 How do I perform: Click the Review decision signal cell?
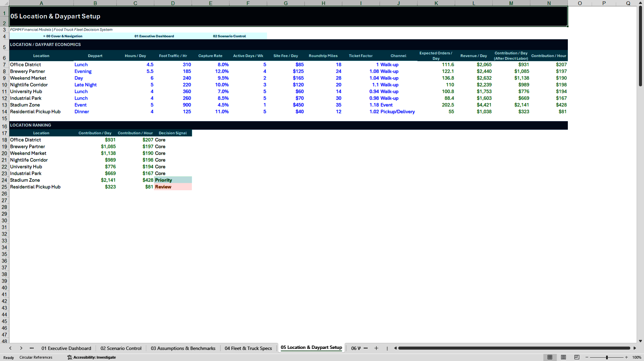[173, 187]
